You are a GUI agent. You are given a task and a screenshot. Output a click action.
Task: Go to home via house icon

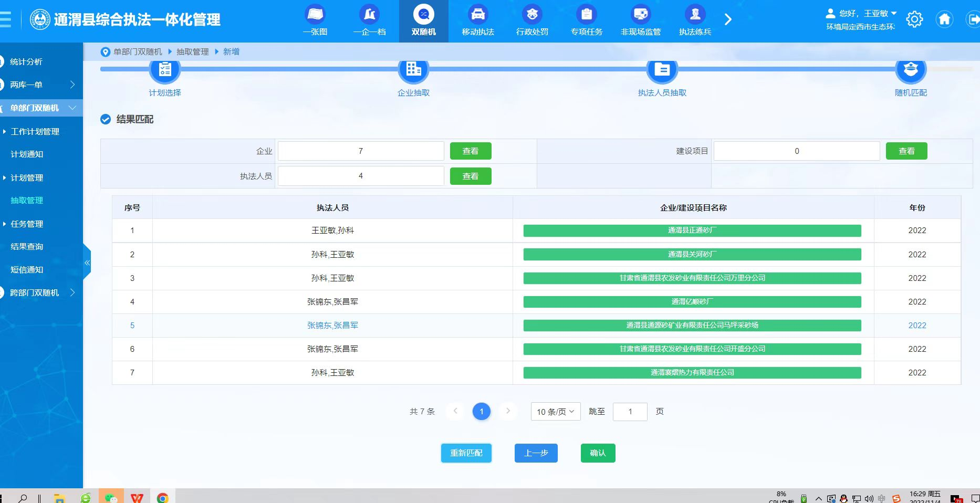[x=944, y=19]
